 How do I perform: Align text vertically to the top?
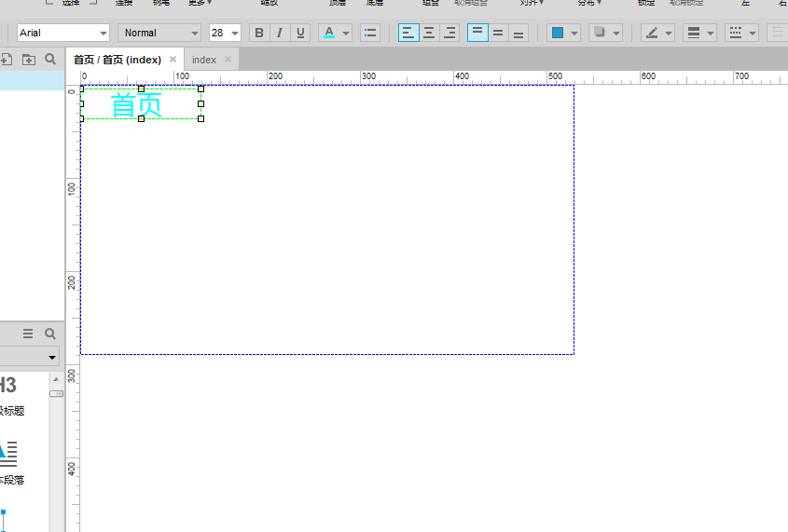click(477, 33)
